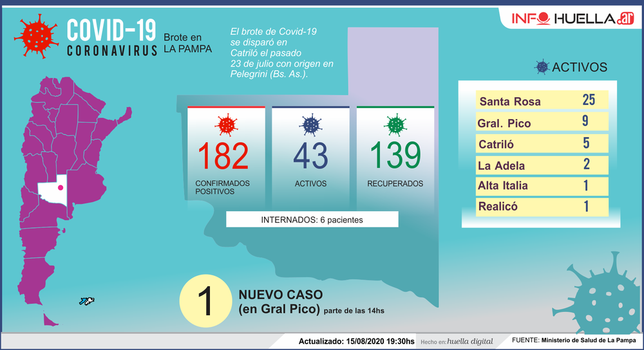
Task: Select the Santa Rosa row in the active cases table
Action: click(541, 101)
